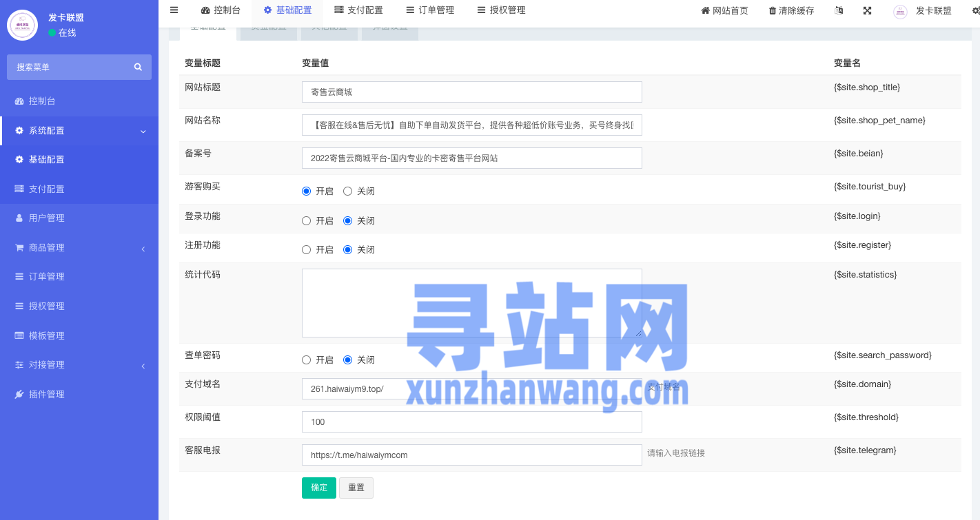Image resolution: width=980 pixels, height=520 pixels.
Task: Click the 变量标题 column header
Action: 203,63
